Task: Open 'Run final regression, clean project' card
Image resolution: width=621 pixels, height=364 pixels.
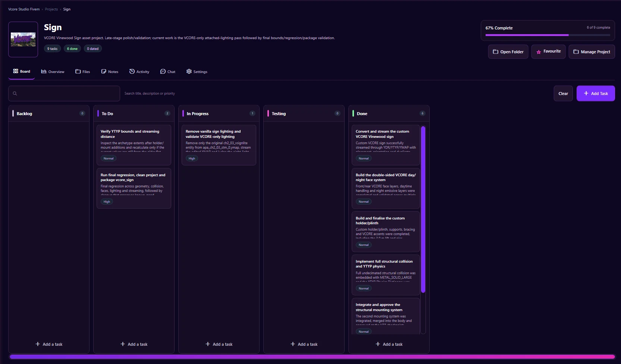Action: point(134,188)
